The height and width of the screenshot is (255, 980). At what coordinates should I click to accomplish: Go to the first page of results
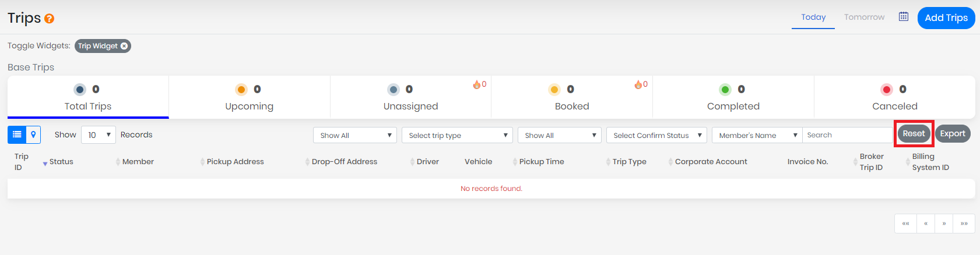[x=905, y=224]
